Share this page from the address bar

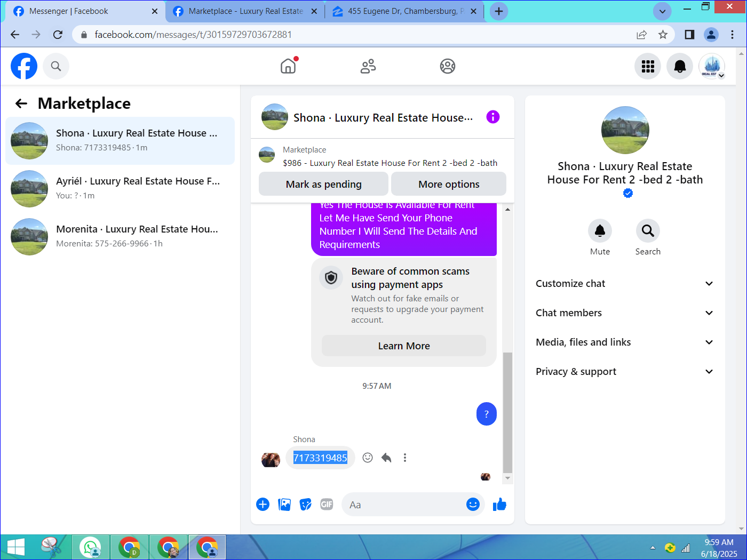[x=641, y=35]
